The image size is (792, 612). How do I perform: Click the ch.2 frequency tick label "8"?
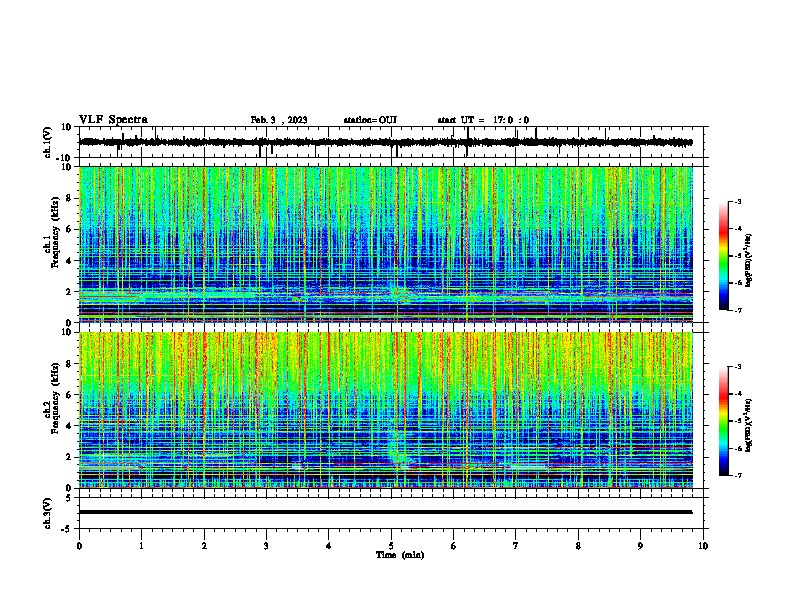click(x=69, y=364)
